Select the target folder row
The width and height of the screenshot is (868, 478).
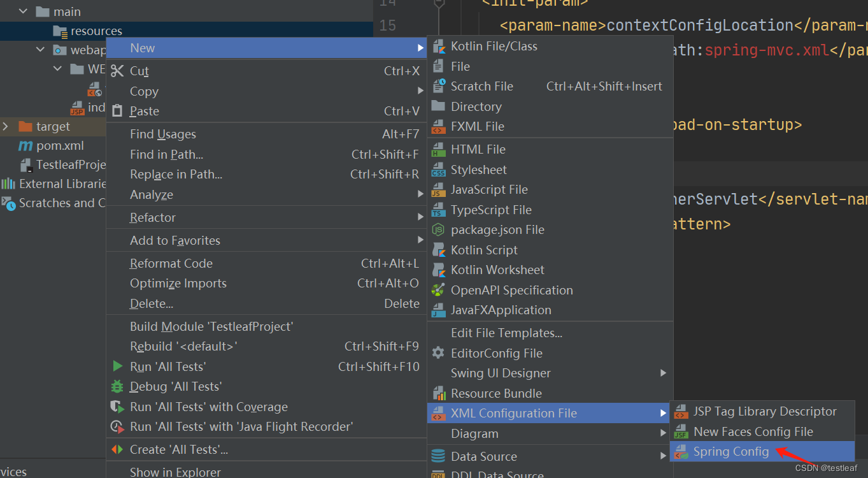click(53, 126)
